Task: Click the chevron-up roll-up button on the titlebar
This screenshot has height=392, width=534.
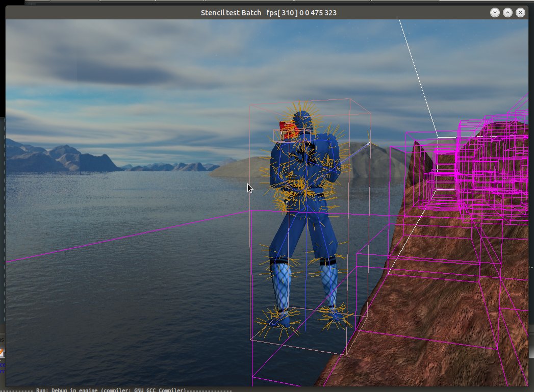Action: [507, 12]
